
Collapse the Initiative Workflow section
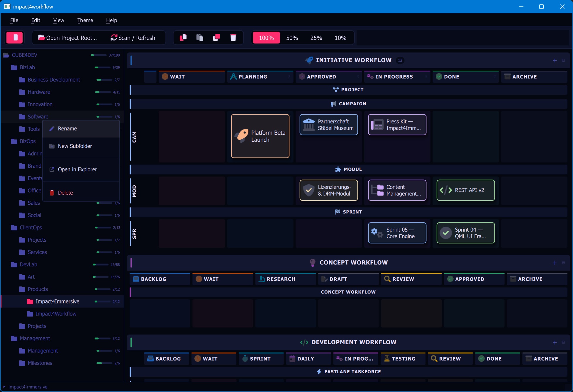coord(563,60)
